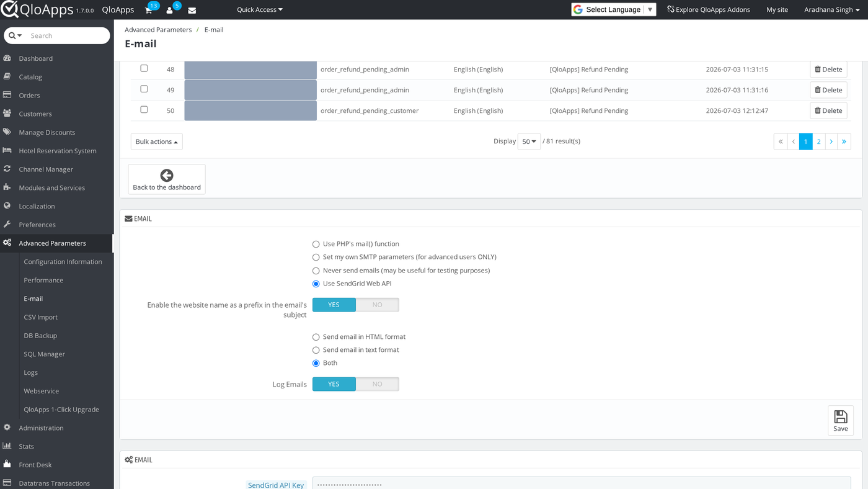Open QloApps 1-Click Upgrade submenu item
Viewport: 868px width, 489px height.
click(61, 410)
